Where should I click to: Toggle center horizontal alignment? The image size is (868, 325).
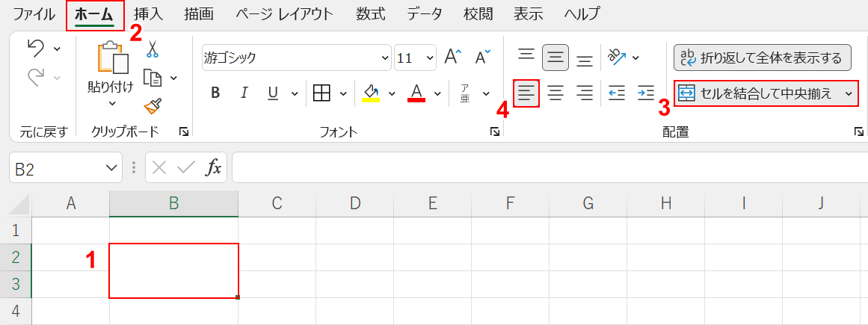(555, 93)
